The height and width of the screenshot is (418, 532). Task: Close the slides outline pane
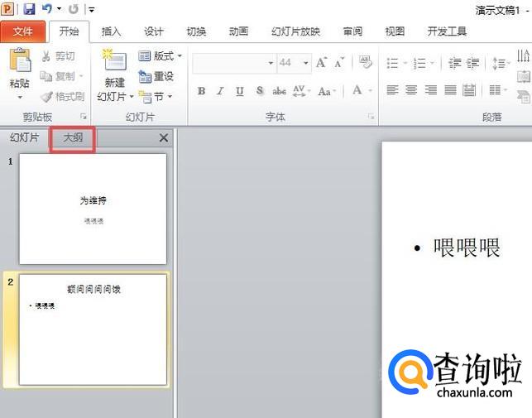click(164, 138)
